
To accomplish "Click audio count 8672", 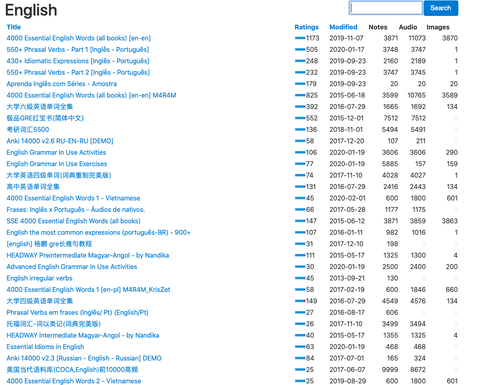I will click(x=418, y=370).
